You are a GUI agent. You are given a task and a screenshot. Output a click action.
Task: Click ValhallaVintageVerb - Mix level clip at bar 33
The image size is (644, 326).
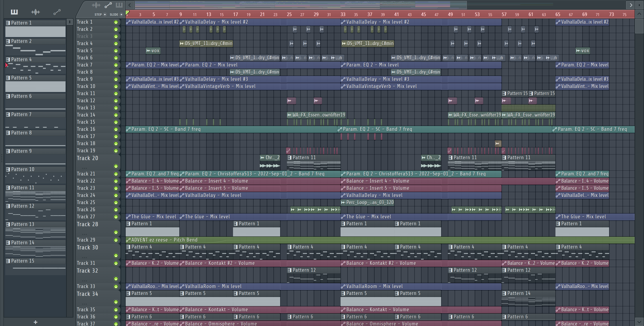pyautogui.click(x=421, y=86)
